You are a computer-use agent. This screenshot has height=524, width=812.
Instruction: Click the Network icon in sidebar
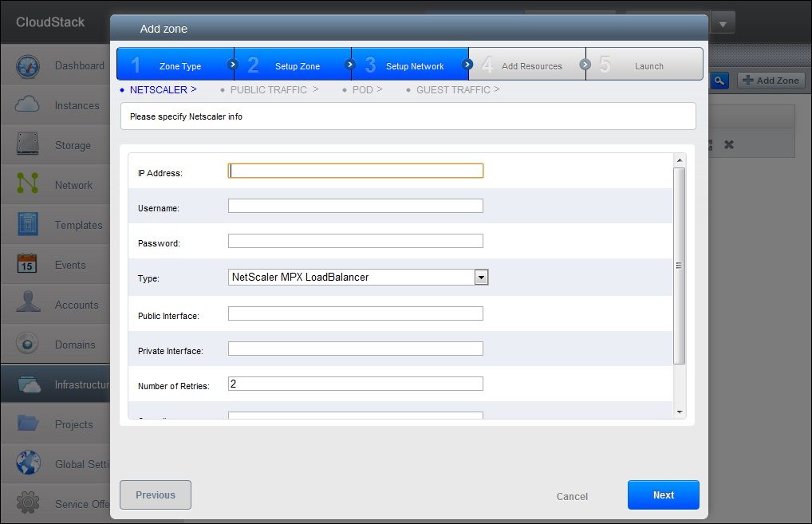pos(28,185)
